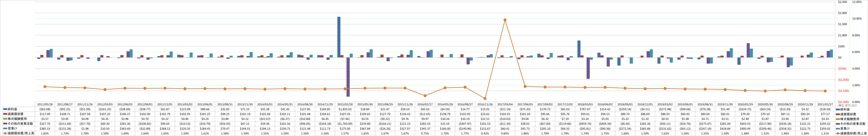Click the 2011/05/28 date column header

point(45,104)
